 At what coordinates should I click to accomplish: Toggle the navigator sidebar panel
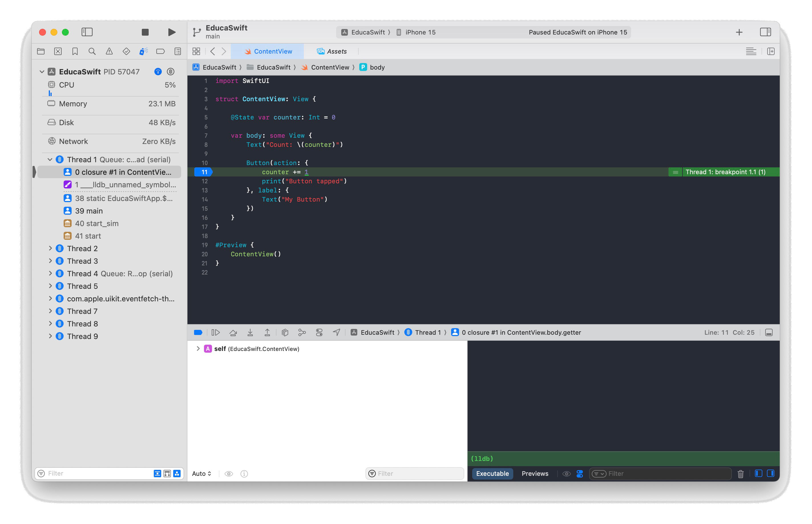click(x=87, y=32)
